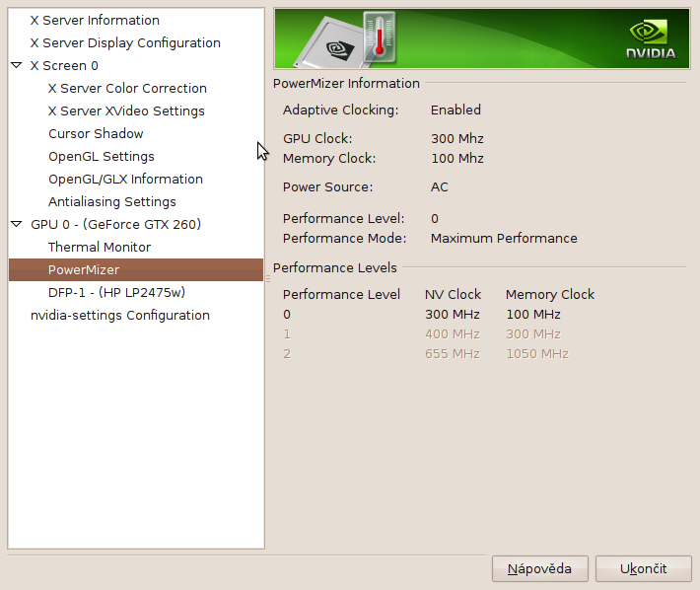Click the pane divider handle
The width and height of the screenshot is (700, 590).
[268, 278]
